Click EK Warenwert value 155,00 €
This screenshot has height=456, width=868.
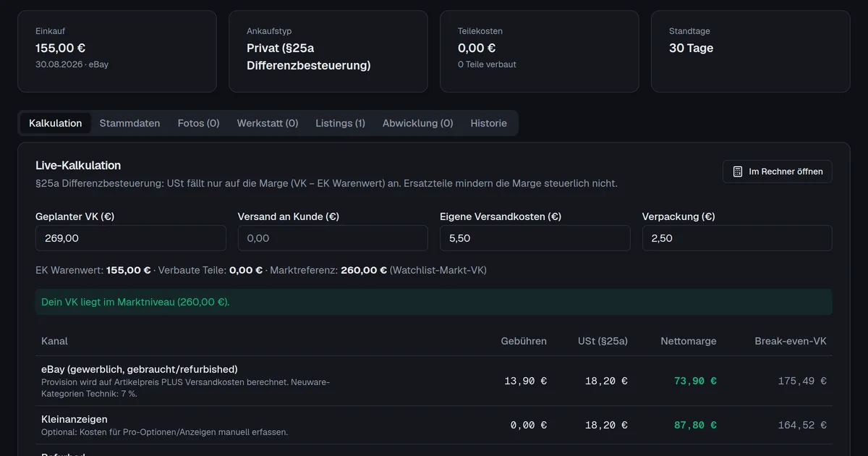click(129, 270)
